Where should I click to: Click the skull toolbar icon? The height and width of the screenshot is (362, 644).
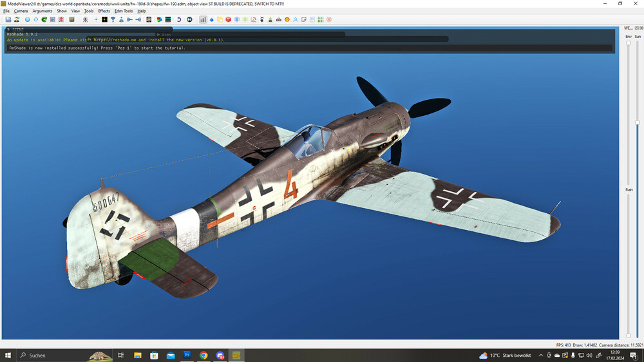pyautogui.click(x=86, y=19)
